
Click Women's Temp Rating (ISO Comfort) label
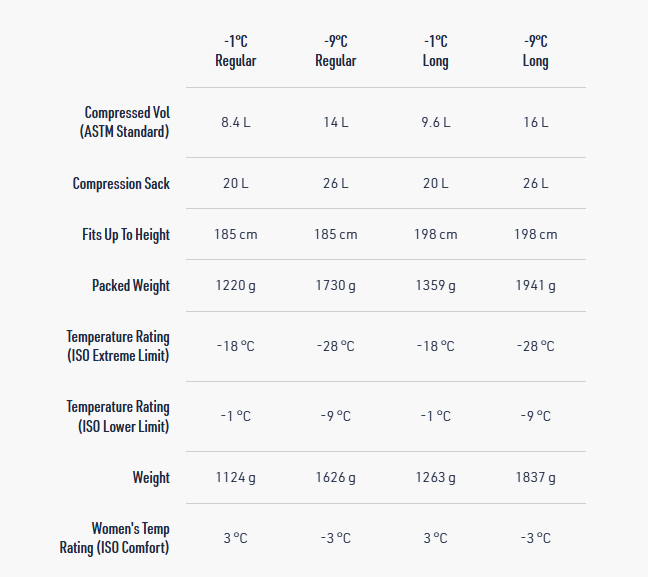[115, 538]
